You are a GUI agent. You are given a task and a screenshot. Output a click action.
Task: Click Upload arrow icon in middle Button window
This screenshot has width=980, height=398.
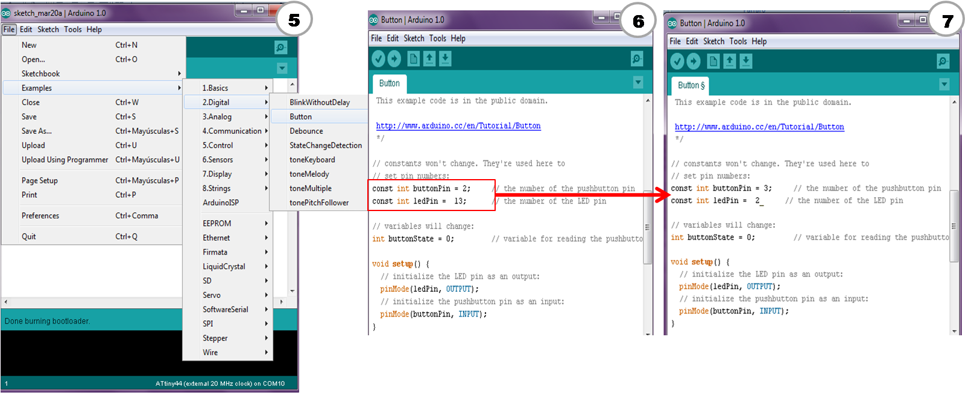point(394,58)
